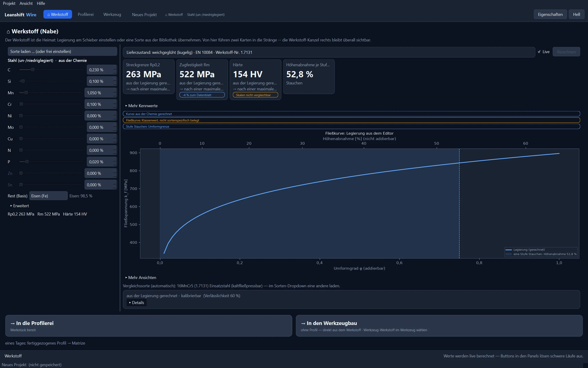This screenshot has height=368, width=588.
Task: Expand the Details disclosure
Action: point(137,302)
